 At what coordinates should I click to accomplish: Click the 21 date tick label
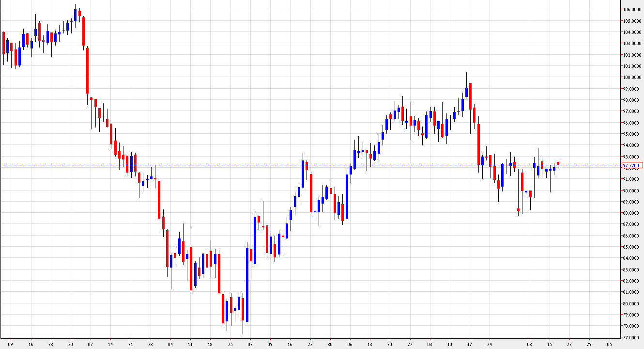(130, 344)
